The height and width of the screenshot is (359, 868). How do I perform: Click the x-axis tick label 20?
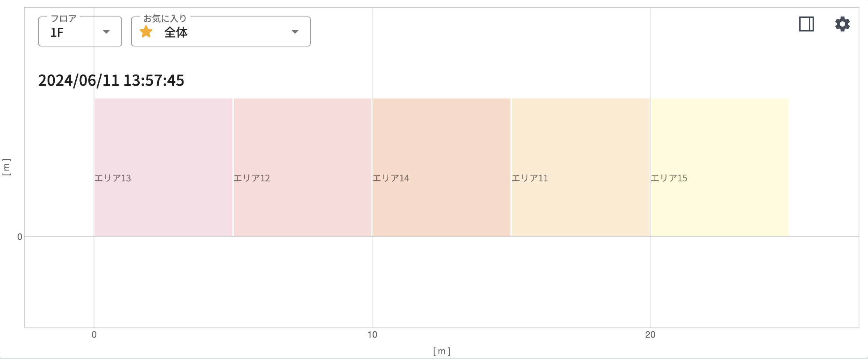click(x=650, y=335)
